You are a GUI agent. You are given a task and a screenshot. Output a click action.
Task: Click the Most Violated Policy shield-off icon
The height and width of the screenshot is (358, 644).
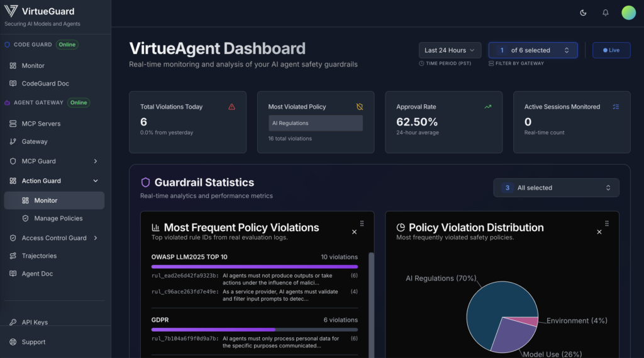360,107
